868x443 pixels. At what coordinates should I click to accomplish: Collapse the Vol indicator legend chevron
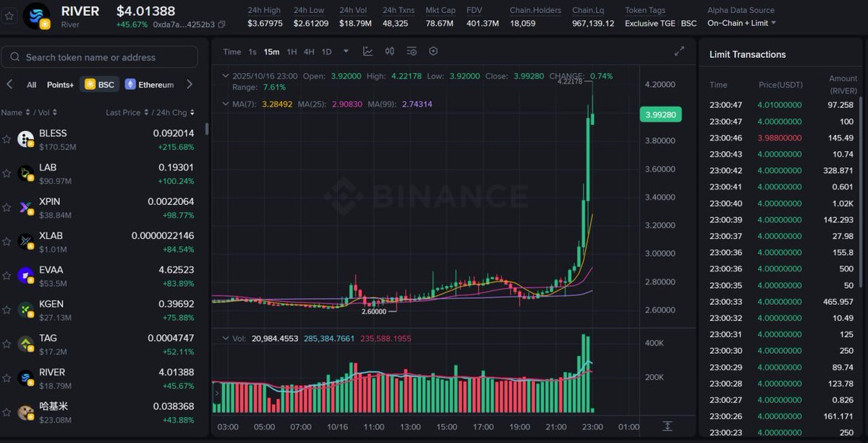226,338
